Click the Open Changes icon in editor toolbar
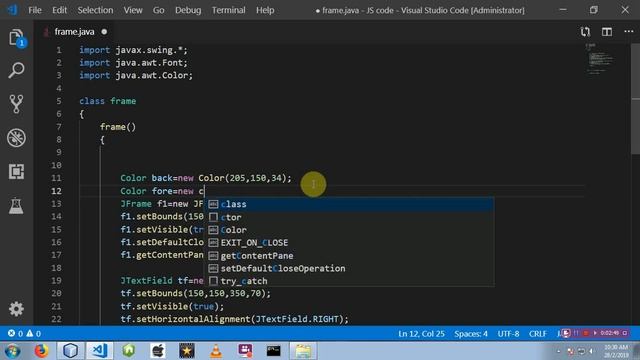Screen dimensions: 640x360 click(x=585, y=32)
